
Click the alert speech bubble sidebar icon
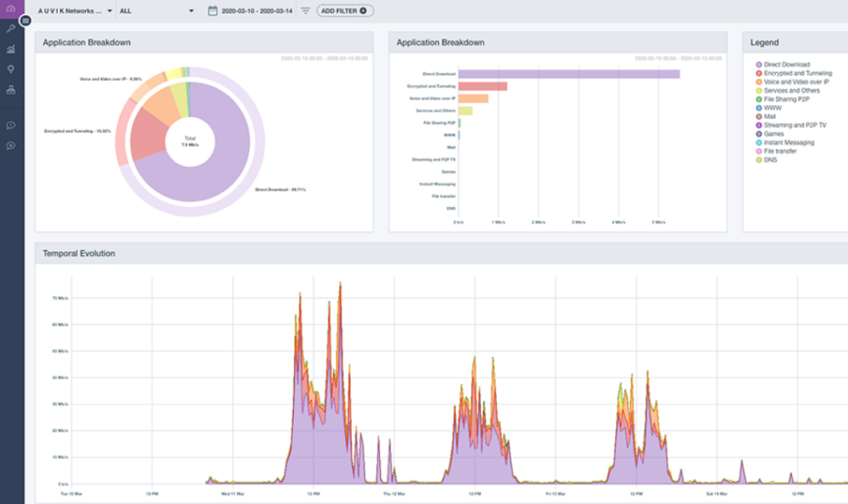point(11,125)
